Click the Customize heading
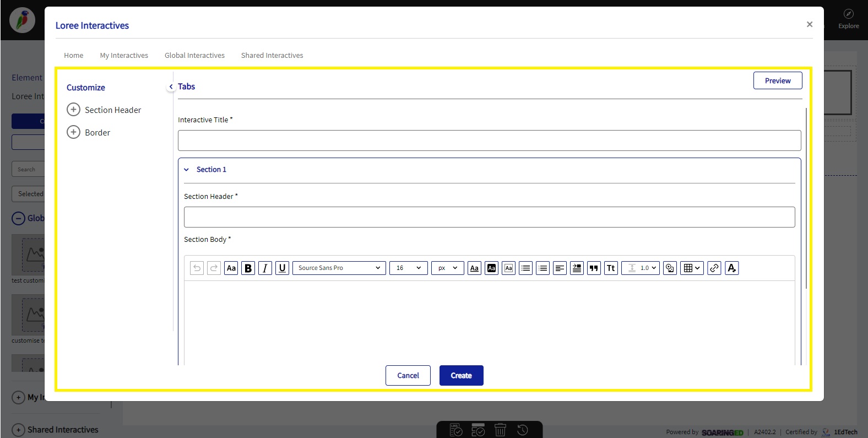868x438 pixels. [86, 88]
